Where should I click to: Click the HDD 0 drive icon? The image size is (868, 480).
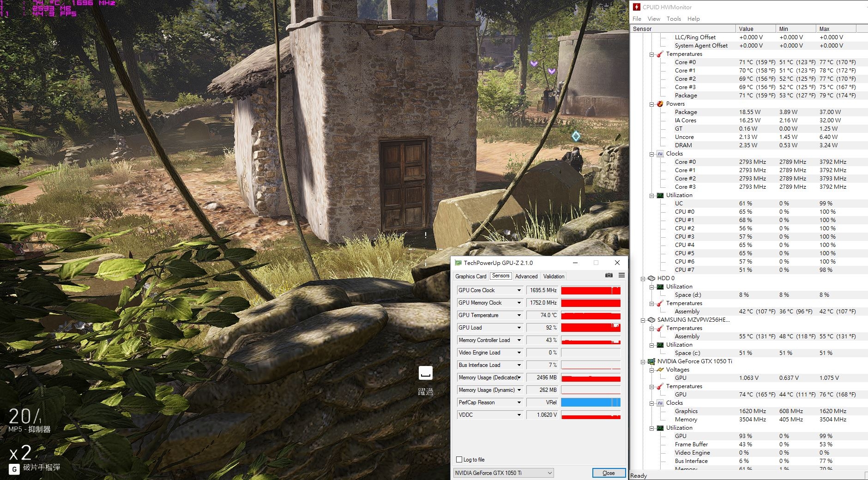[651, 278]
